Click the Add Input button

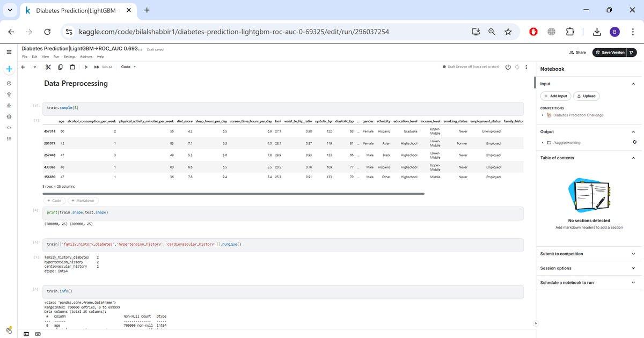(555, 96)
